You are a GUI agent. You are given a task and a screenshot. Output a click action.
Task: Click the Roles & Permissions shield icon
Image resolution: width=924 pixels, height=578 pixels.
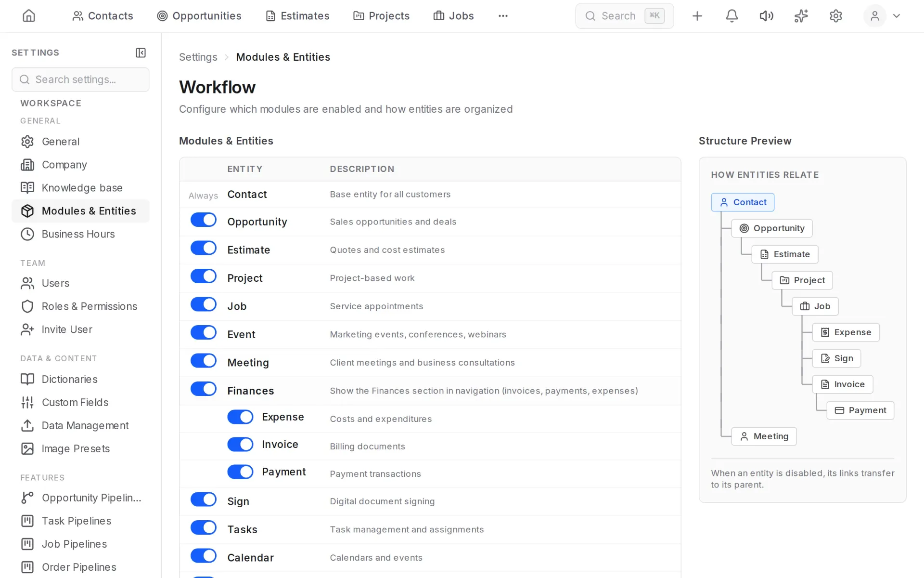click(27, 306)
